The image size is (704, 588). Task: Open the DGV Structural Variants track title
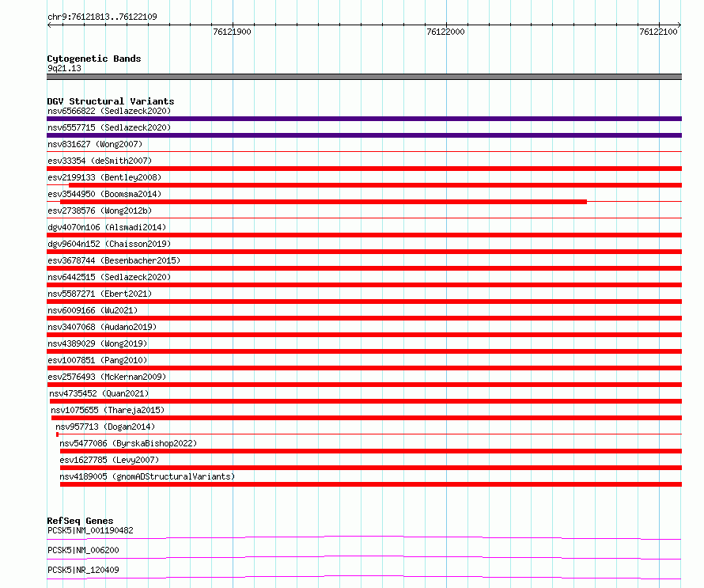pos(111,101)
